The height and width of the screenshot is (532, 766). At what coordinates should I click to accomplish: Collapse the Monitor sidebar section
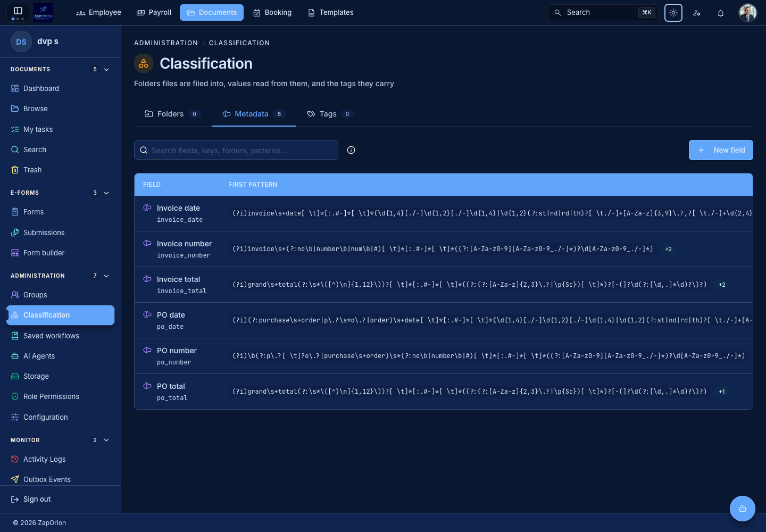click(x=106, y=440)
